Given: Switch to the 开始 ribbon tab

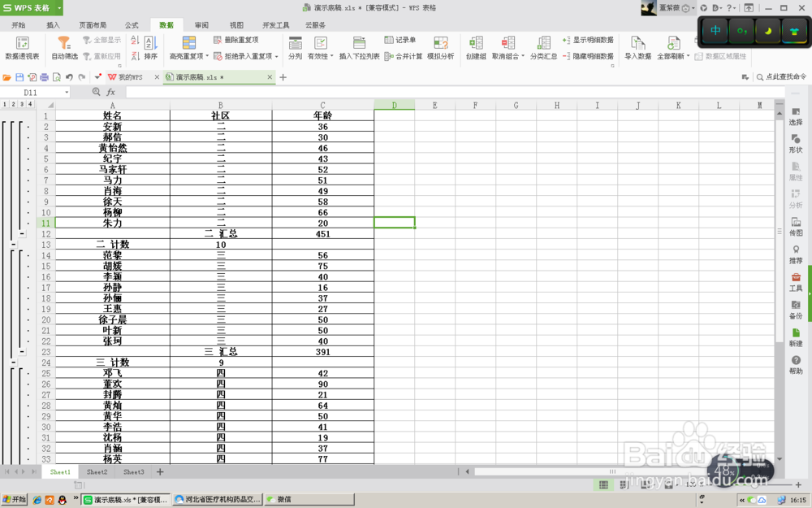Looking at the screenshot, I should point(18,25).
